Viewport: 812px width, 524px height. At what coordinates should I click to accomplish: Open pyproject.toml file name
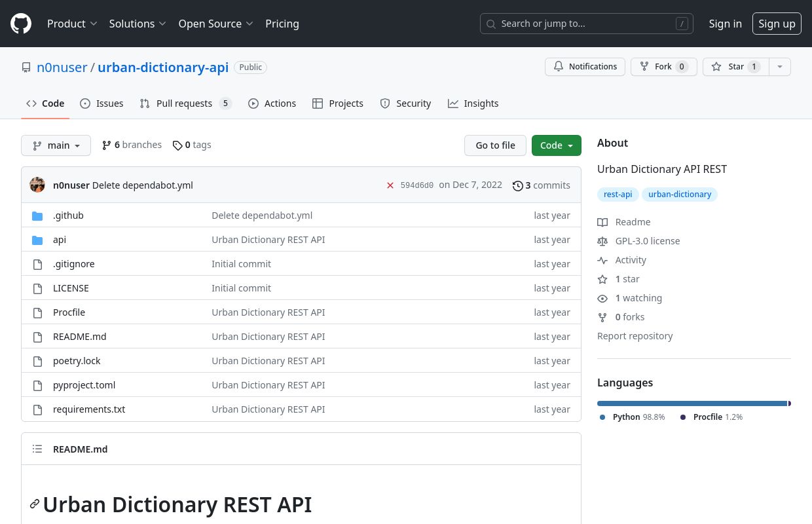tap(84, 385)
